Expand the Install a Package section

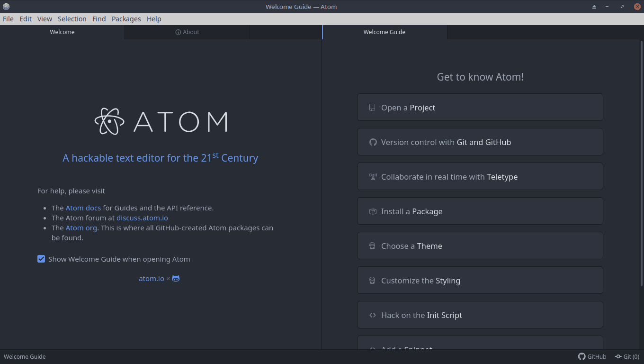coord(480,211)
